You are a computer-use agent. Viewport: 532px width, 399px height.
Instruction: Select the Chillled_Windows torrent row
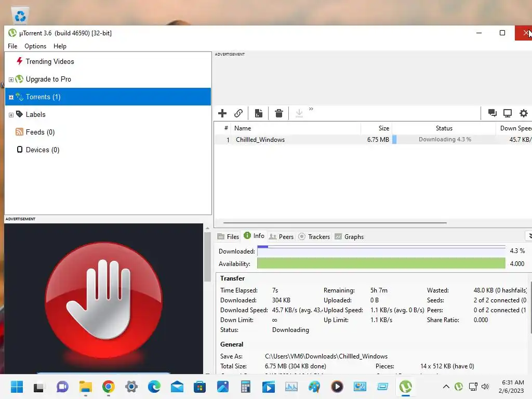373,139
